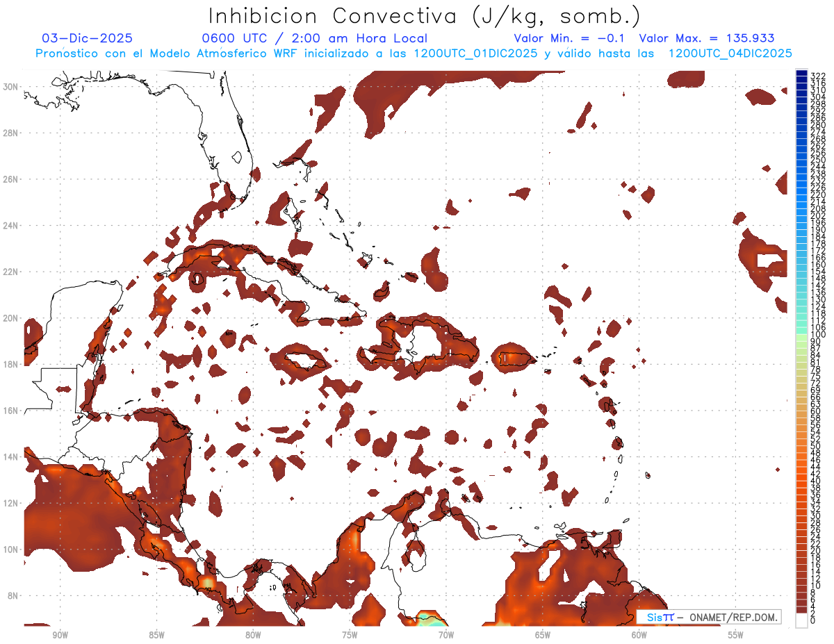Click the 20N latitude label
Viewport: 834px width, 644px height.
(10, 317)
